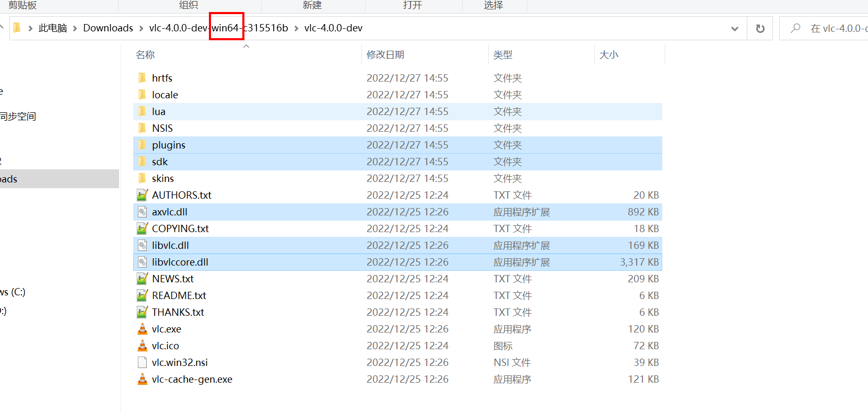Click the axvlc.dll file icon
This screenshot has height=413, width=868.
pyautogui.click(x=142, y=212)
